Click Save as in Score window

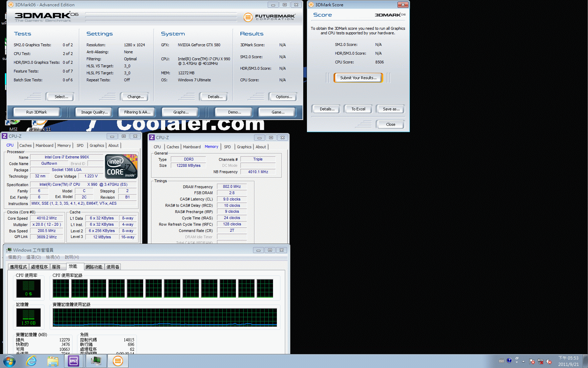coord(391,109)
